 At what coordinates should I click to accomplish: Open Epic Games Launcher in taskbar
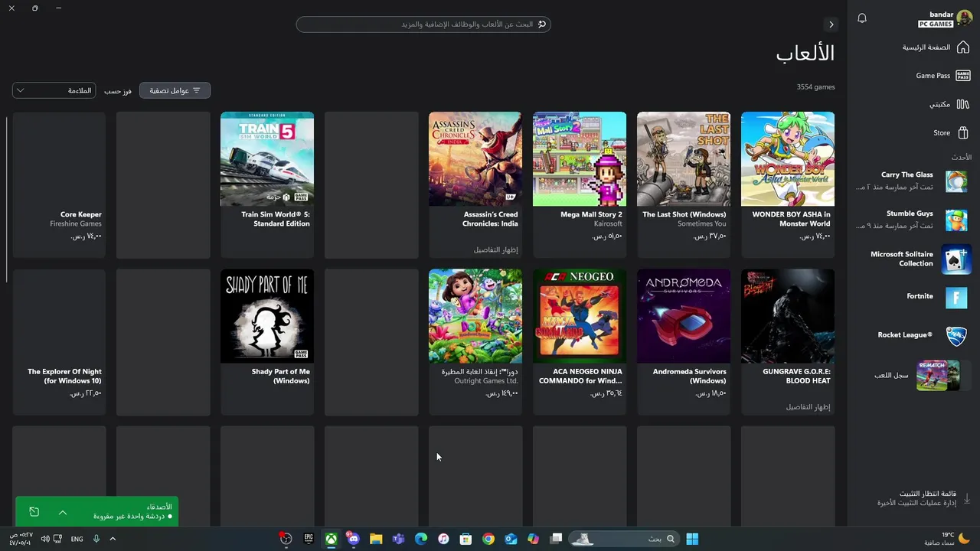pos(309,539)
